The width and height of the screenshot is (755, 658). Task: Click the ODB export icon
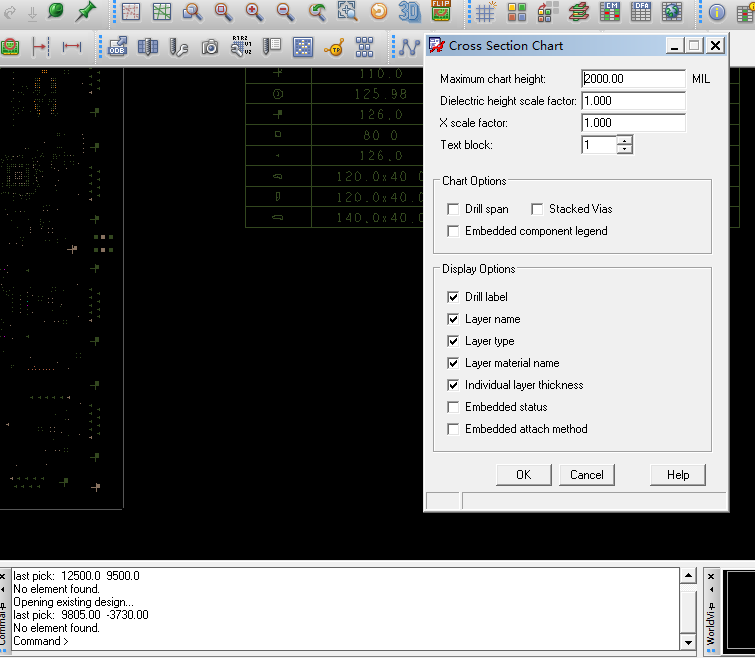[x=117, y=47]
